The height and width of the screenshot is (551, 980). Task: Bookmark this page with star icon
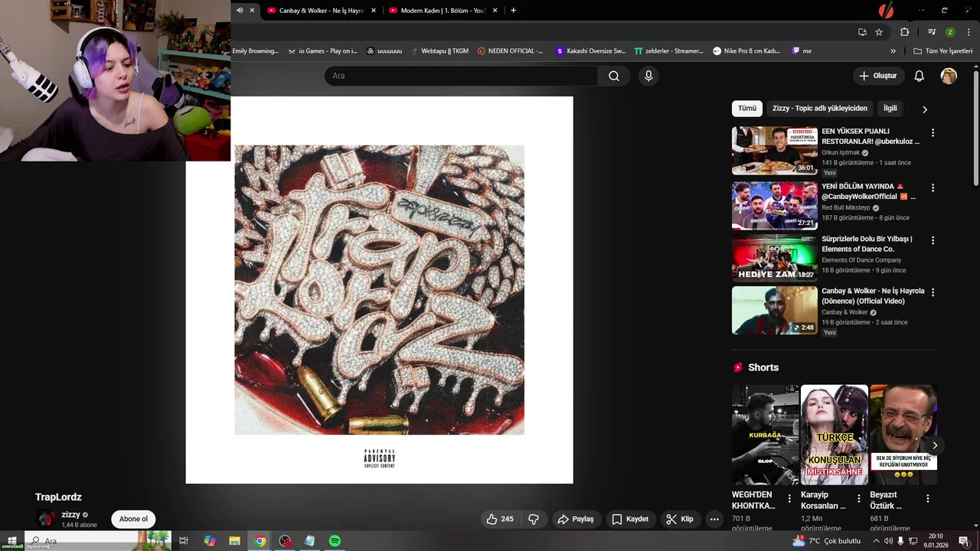coord(879,32)
